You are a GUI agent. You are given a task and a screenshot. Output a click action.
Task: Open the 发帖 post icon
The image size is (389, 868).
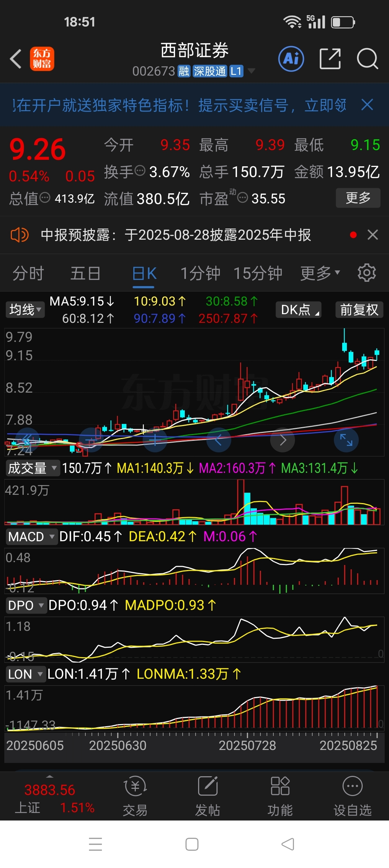coord(207,796)
